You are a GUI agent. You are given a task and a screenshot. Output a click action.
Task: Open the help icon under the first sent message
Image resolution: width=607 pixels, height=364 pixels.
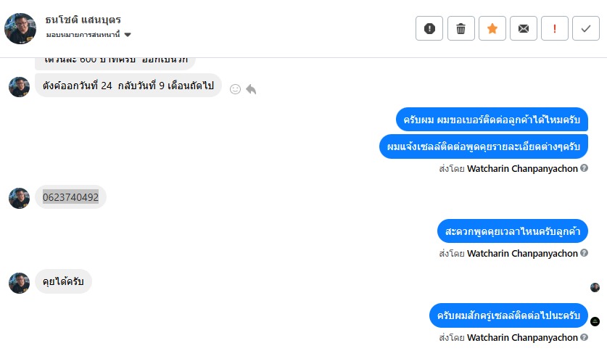[585, 168]
